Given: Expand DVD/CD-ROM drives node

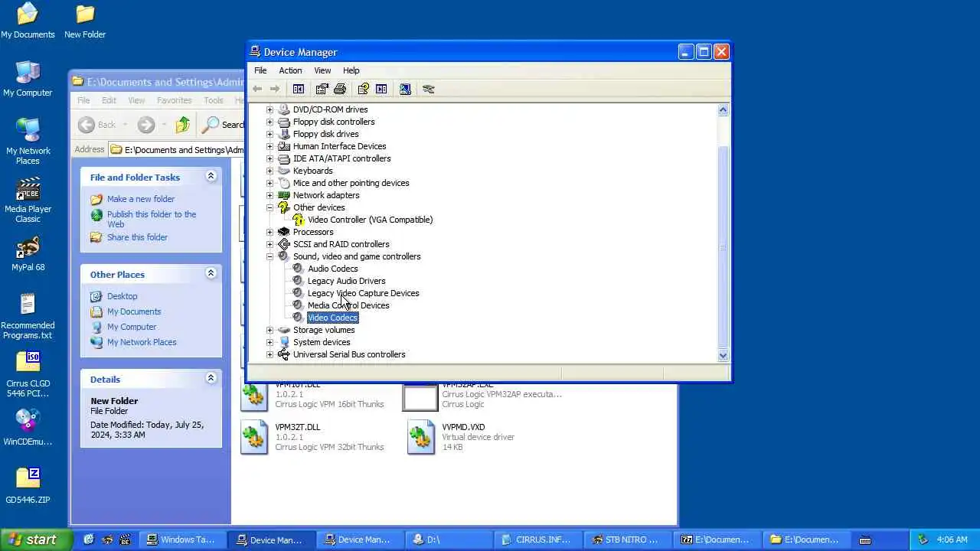Looking at the screenshot, I should pos(269,109).
